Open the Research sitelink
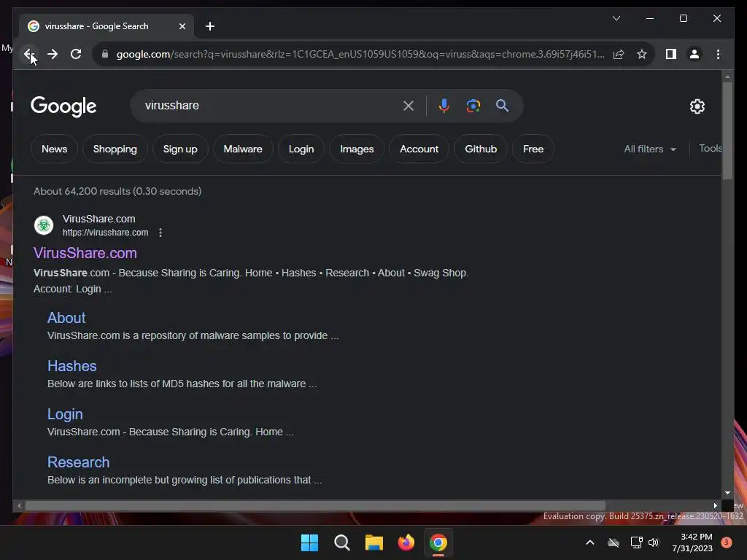 point(79,462)
